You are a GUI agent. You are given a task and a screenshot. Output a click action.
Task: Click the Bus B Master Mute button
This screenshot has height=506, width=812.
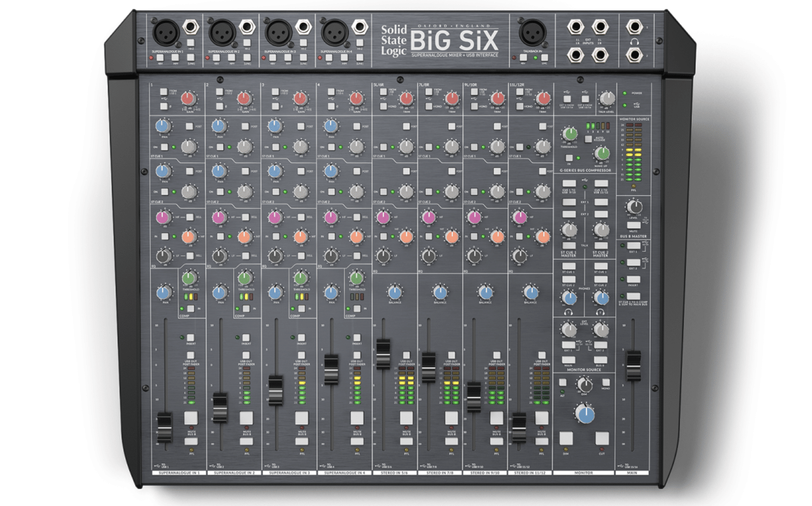[x=634, y=225]
